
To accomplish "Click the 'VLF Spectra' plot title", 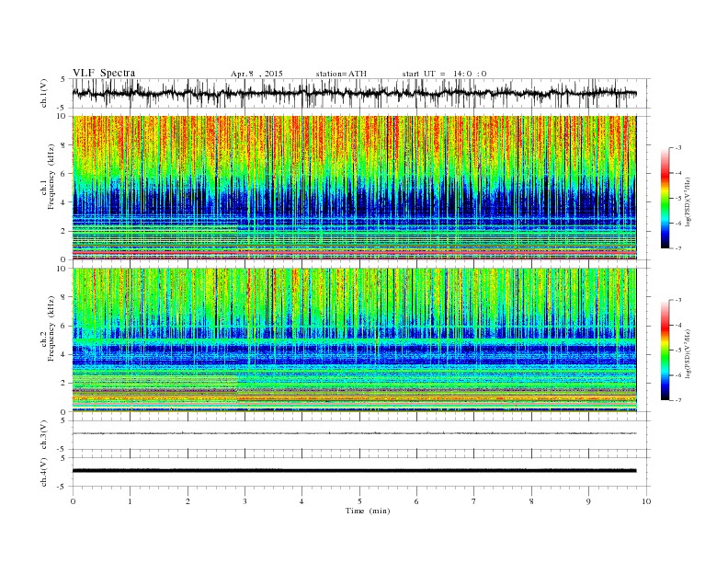I will tap(104, 73).
